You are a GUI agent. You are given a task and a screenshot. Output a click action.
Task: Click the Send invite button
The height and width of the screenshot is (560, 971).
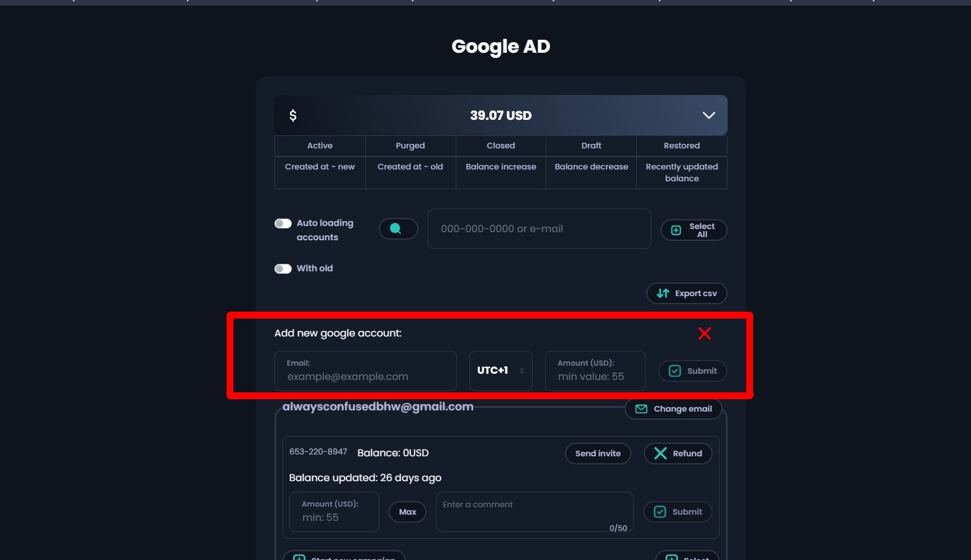[x=598, y=454]
